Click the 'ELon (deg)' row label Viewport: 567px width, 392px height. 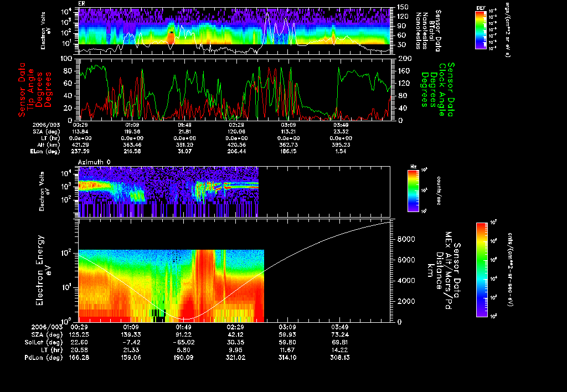[45, 151]
